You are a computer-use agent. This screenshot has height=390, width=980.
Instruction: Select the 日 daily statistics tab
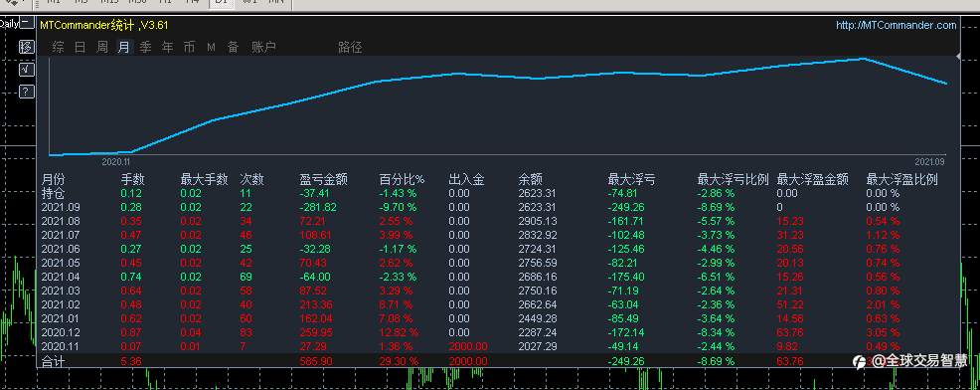click(80, 47)
